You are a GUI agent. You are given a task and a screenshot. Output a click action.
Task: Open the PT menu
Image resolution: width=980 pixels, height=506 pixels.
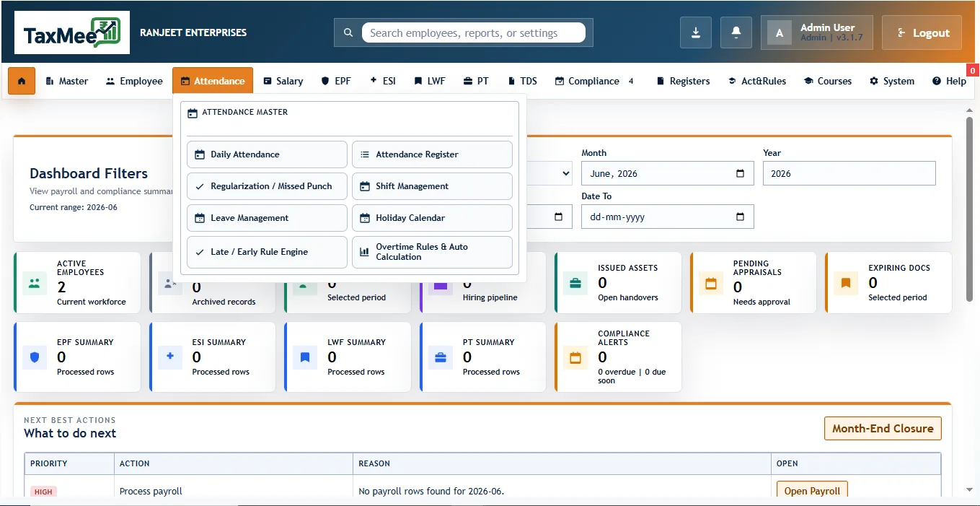click(476, 81)
